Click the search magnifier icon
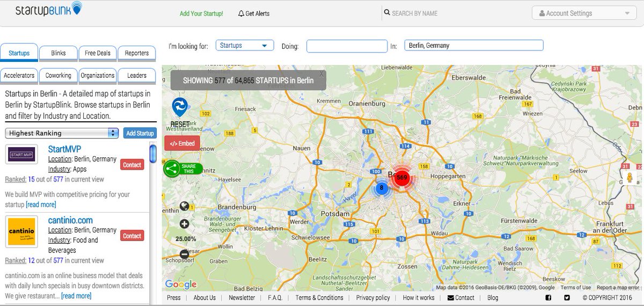This screenshot has height=306, width=644. tap(387, 13)
